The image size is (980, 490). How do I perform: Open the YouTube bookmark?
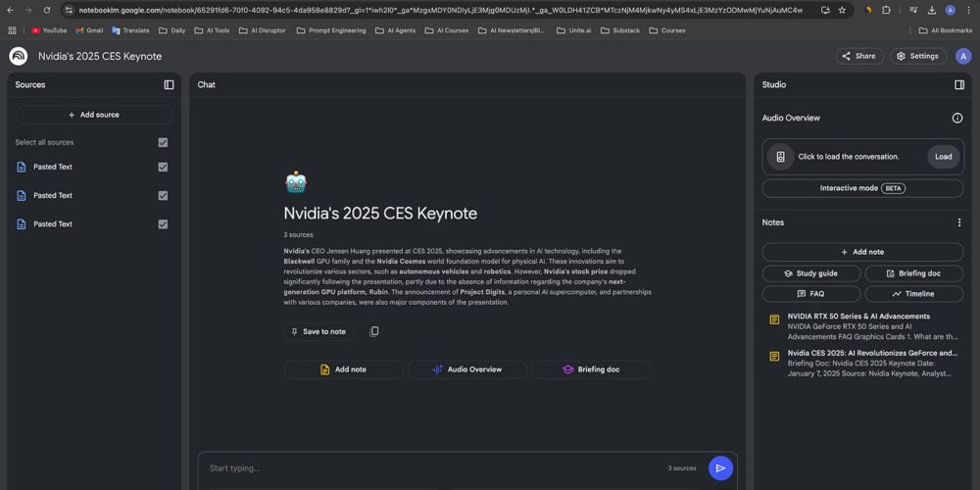[x=49, y=30]
